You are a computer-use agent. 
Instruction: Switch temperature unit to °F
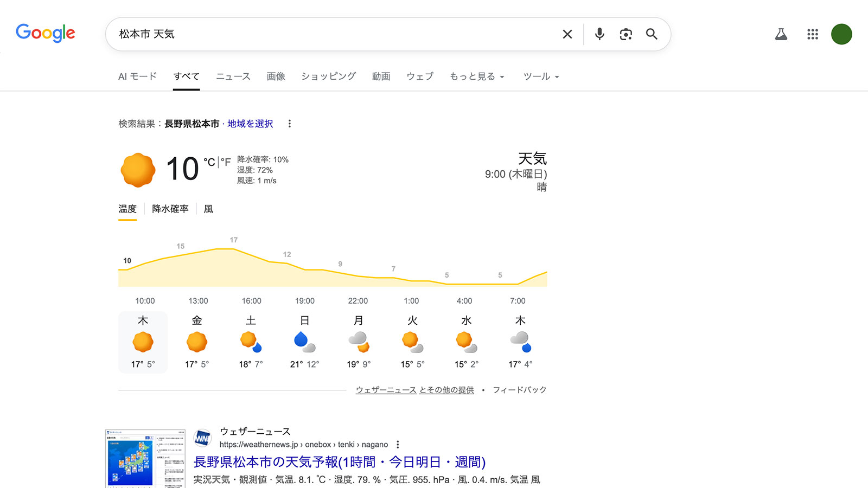coord(226,162)
